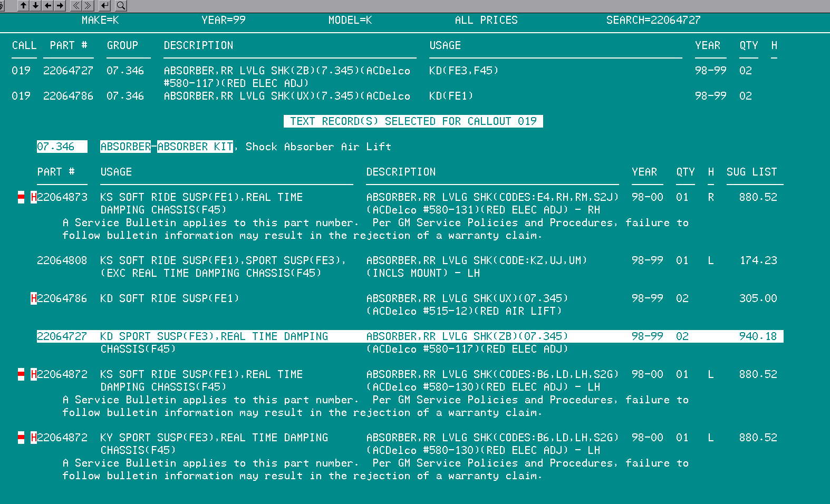Click the red bulletin flag beside KY 22064872
Viewport: 830px width, 504px height.
click(21, 438)
